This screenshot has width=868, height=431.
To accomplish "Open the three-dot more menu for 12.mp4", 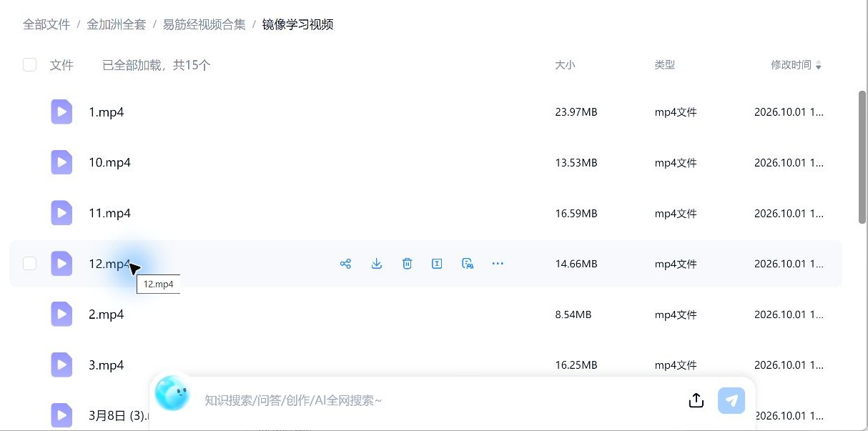I will (x=498, y=264).
